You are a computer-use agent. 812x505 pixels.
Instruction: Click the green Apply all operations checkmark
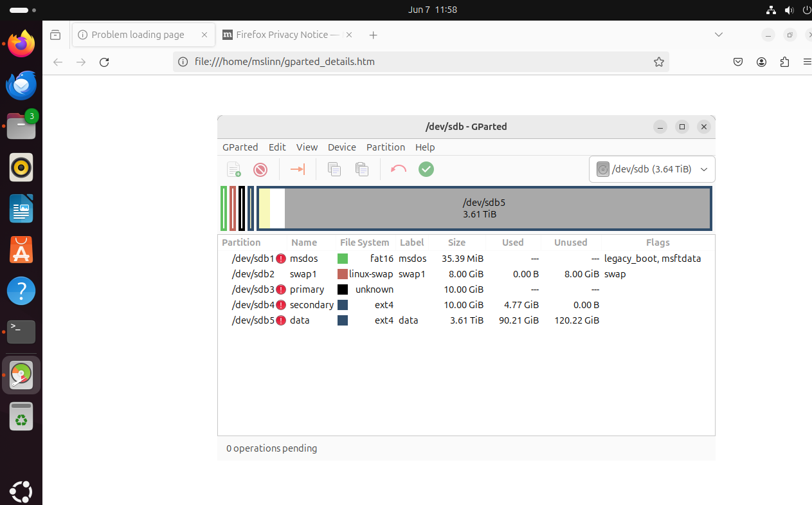(426, 169)
